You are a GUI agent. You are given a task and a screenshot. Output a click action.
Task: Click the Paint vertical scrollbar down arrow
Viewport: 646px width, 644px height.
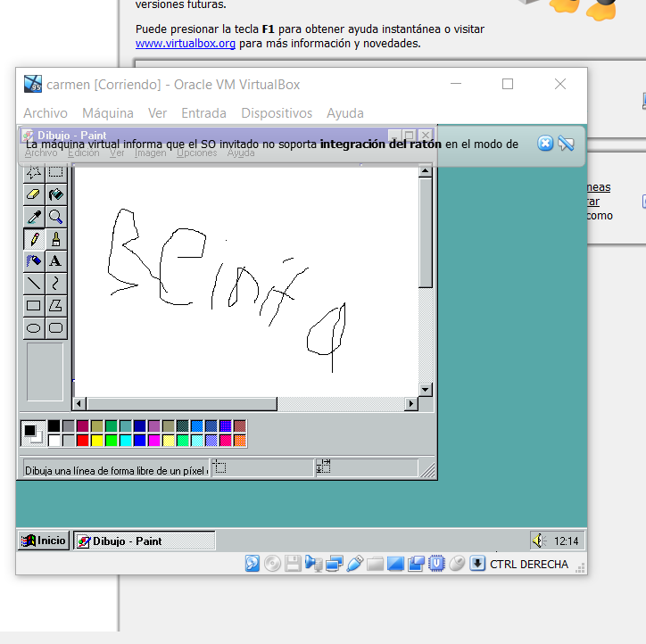pyautogui.click(x=426, y=389)
